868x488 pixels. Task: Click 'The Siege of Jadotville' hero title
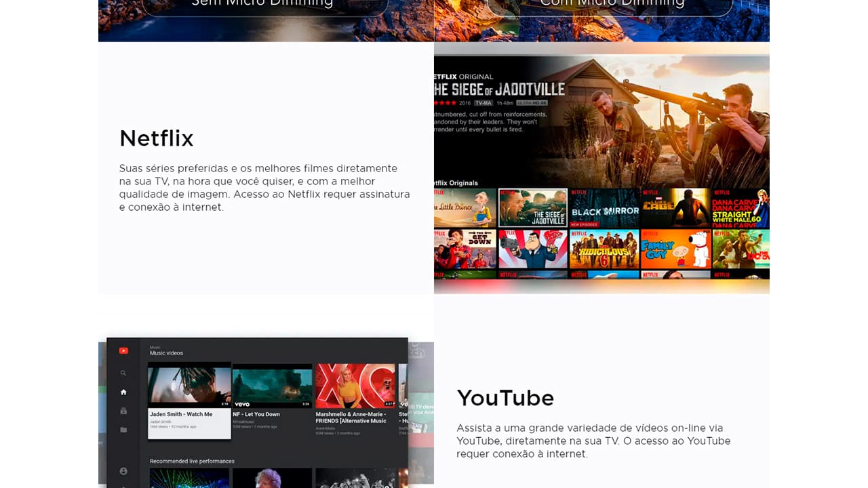[499, 89]
